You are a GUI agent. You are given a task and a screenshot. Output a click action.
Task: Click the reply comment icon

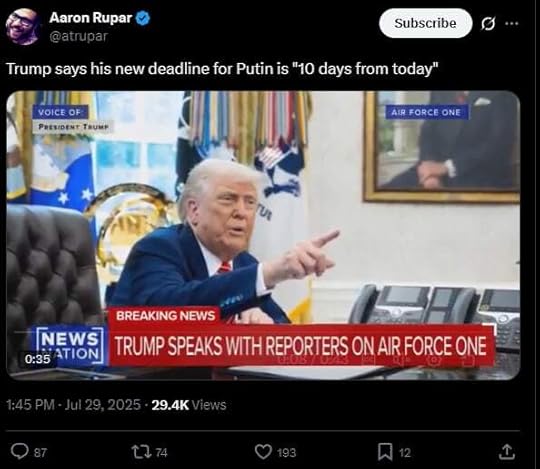19,451
